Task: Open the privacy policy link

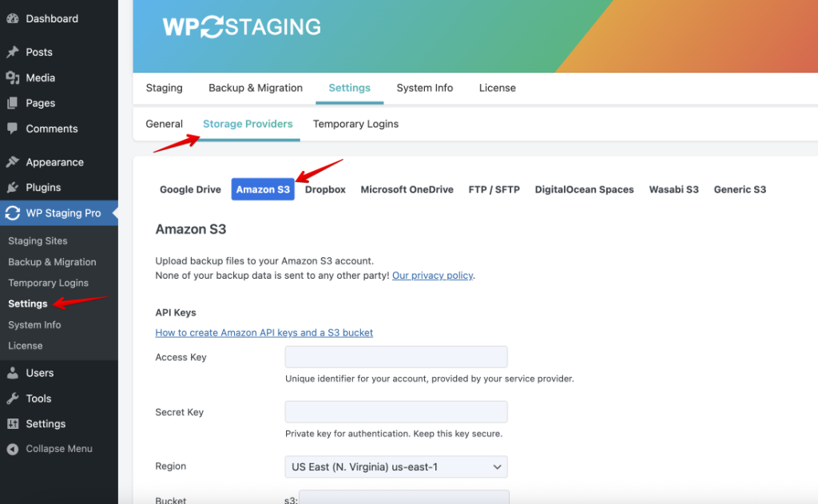Action: [432, 275]
